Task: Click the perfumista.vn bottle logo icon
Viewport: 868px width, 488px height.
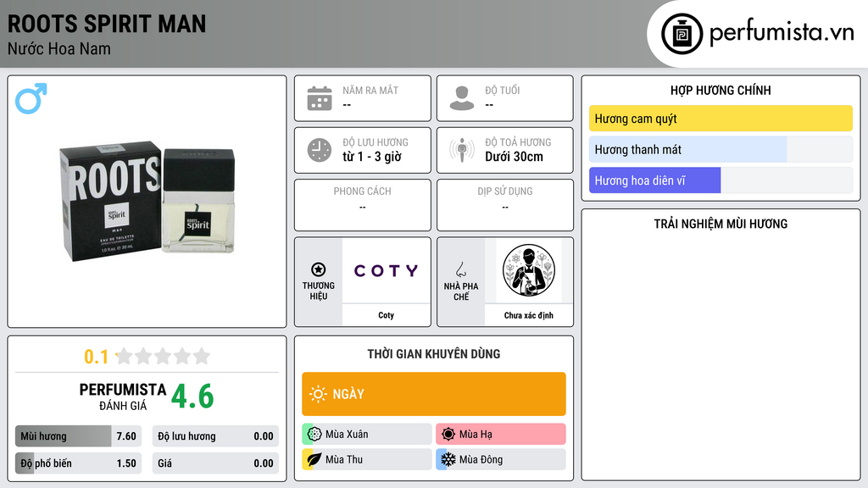Action: tap(682, 34)
